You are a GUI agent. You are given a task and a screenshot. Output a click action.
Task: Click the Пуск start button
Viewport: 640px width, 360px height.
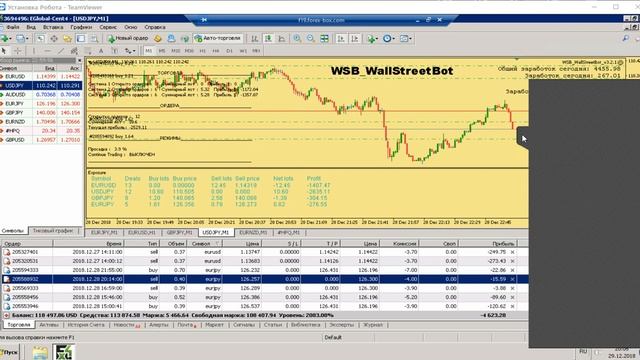(10, 352)
